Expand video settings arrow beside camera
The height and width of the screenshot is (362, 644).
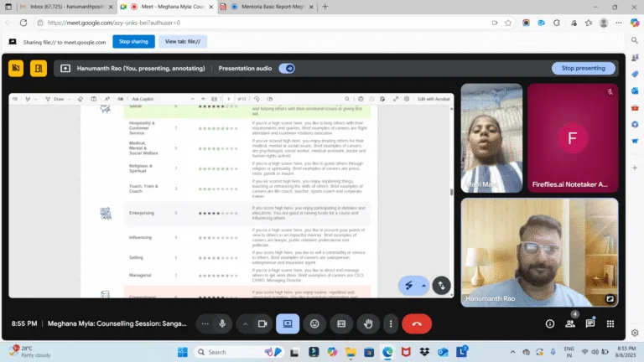[245, 323]
